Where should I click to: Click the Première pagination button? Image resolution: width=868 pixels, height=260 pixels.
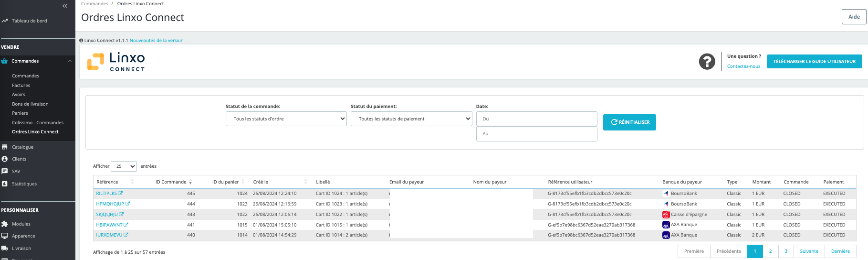694,251
